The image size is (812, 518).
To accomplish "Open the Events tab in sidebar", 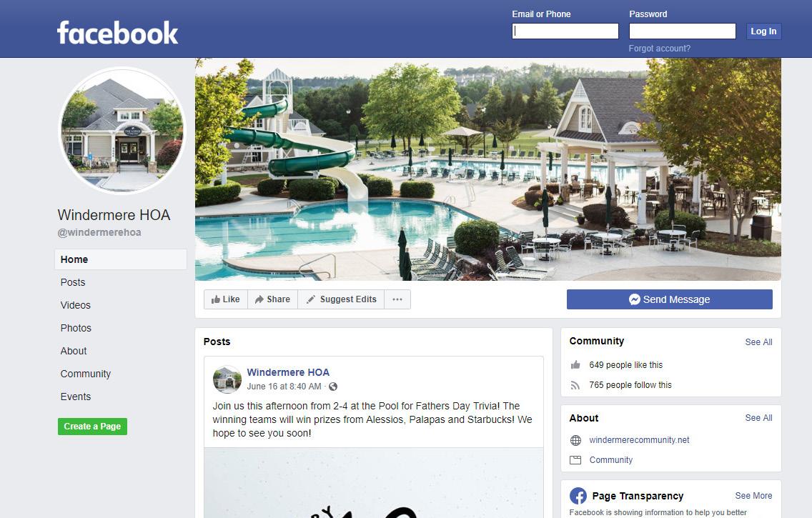I will coord(76,397).
